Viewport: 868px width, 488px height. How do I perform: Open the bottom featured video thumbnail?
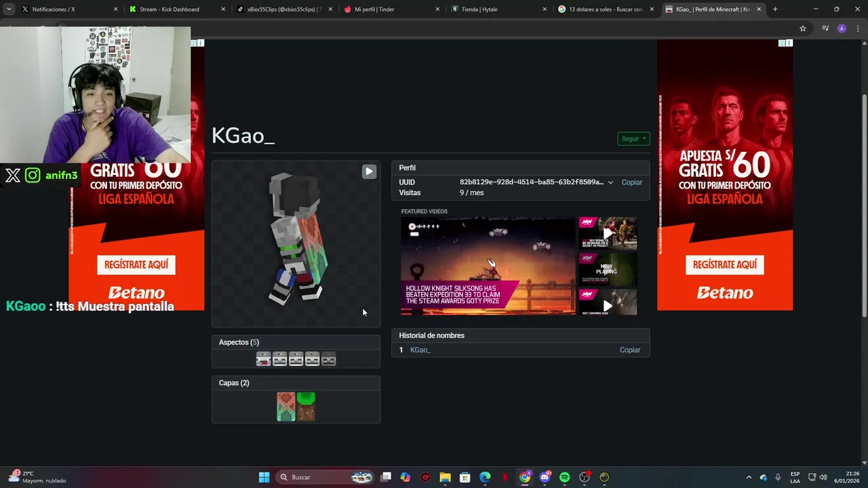click(608, 303)
